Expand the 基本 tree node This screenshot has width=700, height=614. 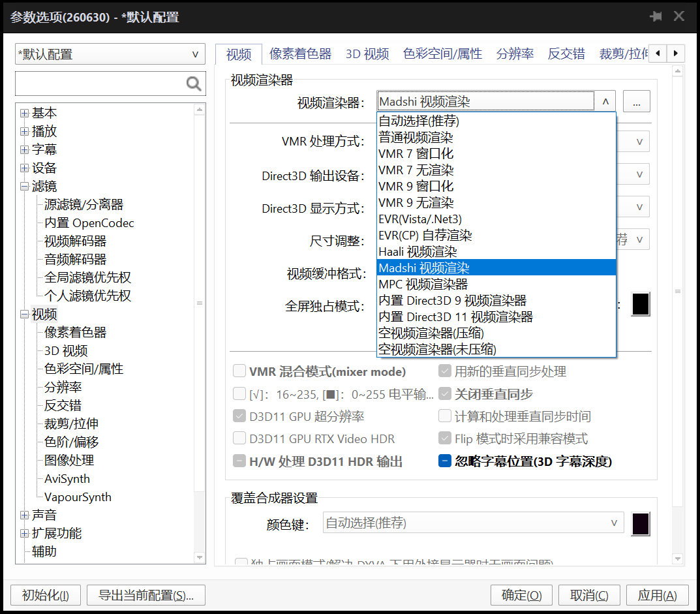point(25,114)
